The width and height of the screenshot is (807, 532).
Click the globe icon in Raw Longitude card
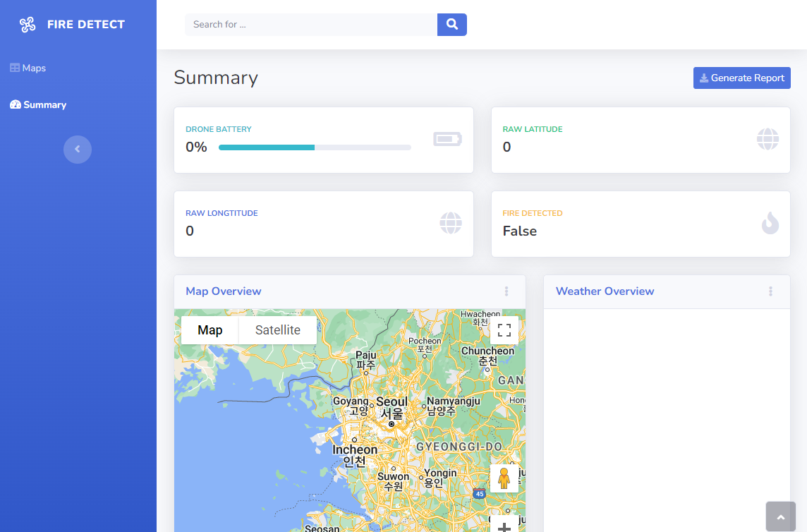coord(451,224)
